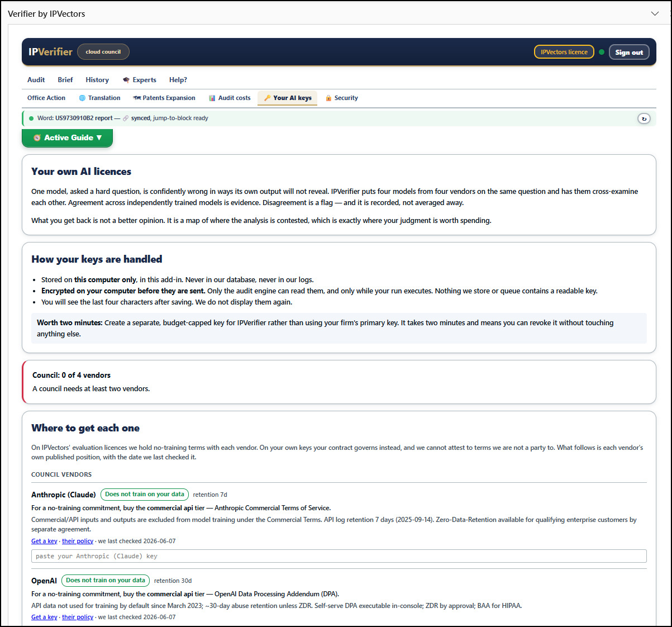The height and width of the screenshot is (627, 672).
Task: Click the Worth two minutes tip text
Action: click(339, 328)
